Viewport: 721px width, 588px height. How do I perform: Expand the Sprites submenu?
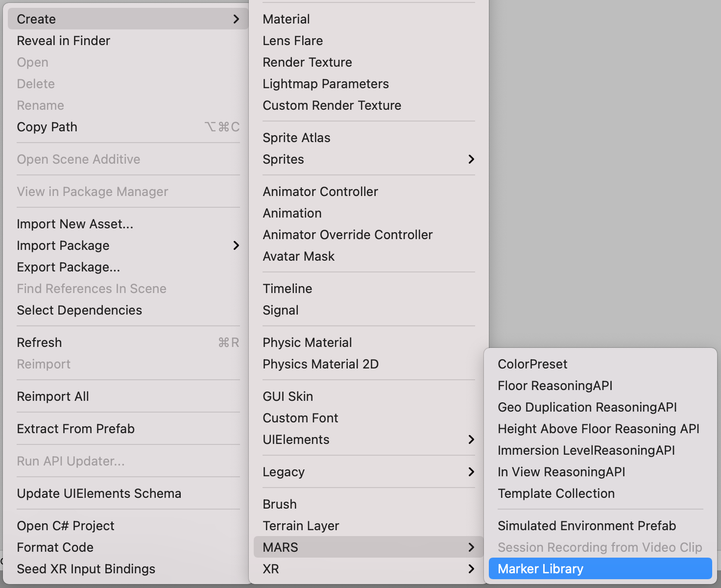click(283, 159)
